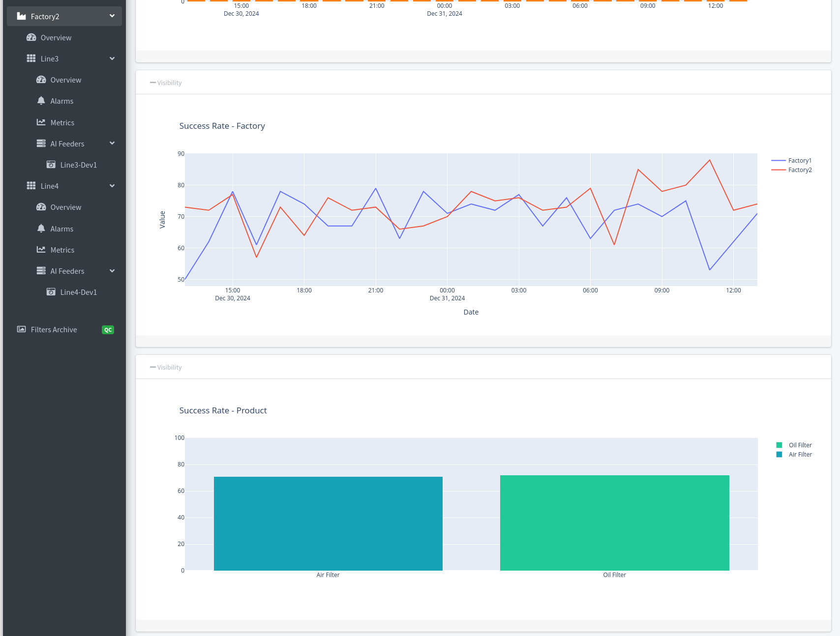Click the Line4 Overview gauge icon
840x636 pixels.
pos(41,207)
